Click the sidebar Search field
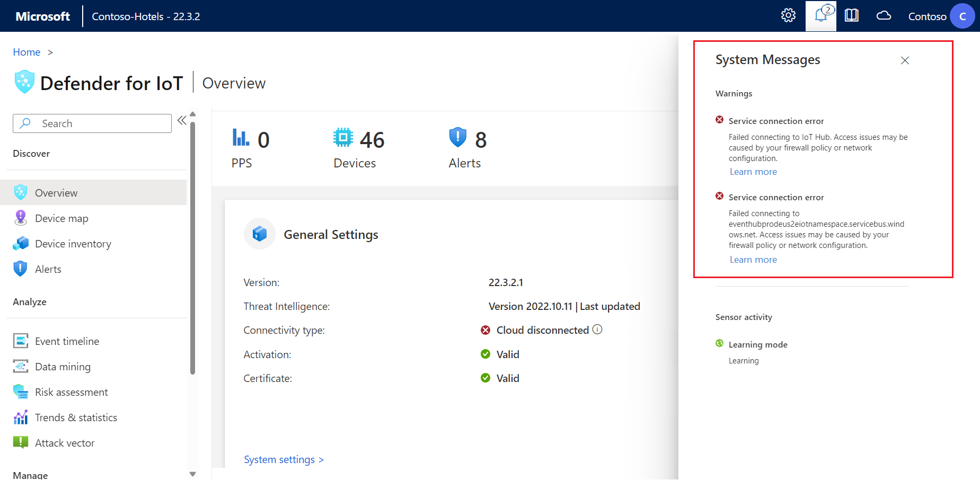980x480 pixels. [x=92, y=123]
